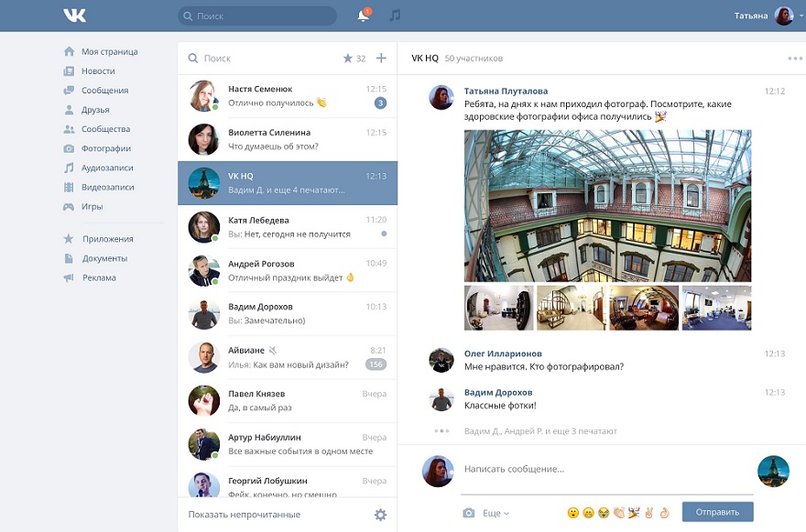
Task: Open Олег Илларионов's profile link
Action: tap(503, 353)
